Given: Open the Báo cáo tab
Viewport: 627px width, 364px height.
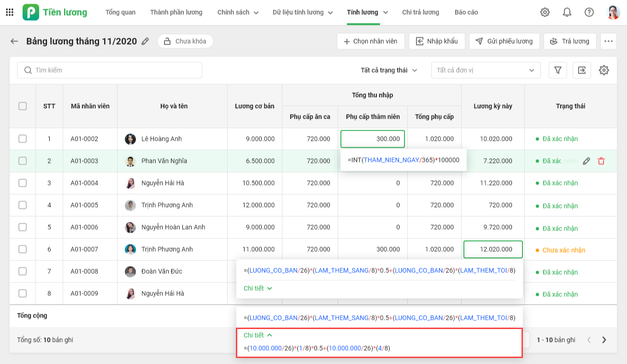Looking at the screenshot, I should [466, 12].
